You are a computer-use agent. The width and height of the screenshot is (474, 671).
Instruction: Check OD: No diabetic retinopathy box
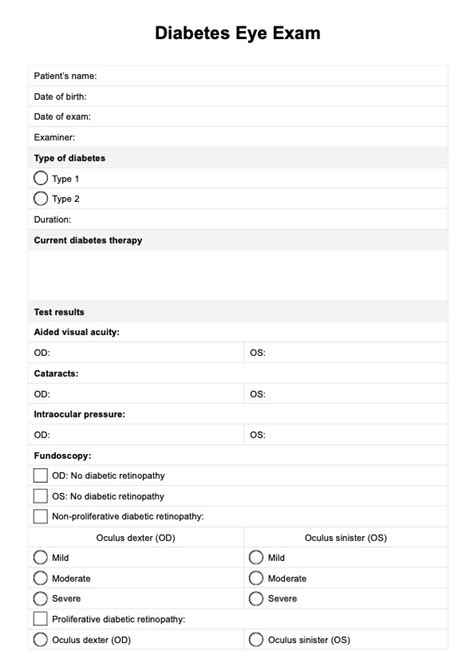pos(41,475)
